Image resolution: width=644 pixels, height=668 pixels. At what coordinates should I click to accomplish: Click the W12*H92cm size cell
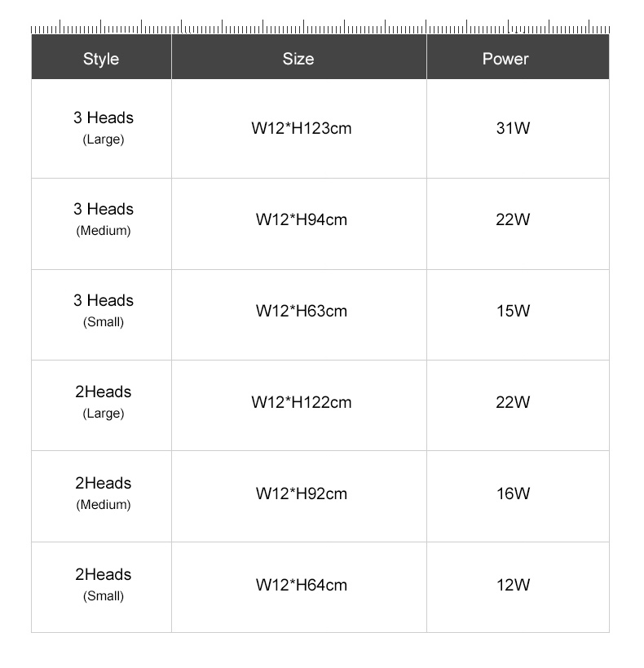299,497
